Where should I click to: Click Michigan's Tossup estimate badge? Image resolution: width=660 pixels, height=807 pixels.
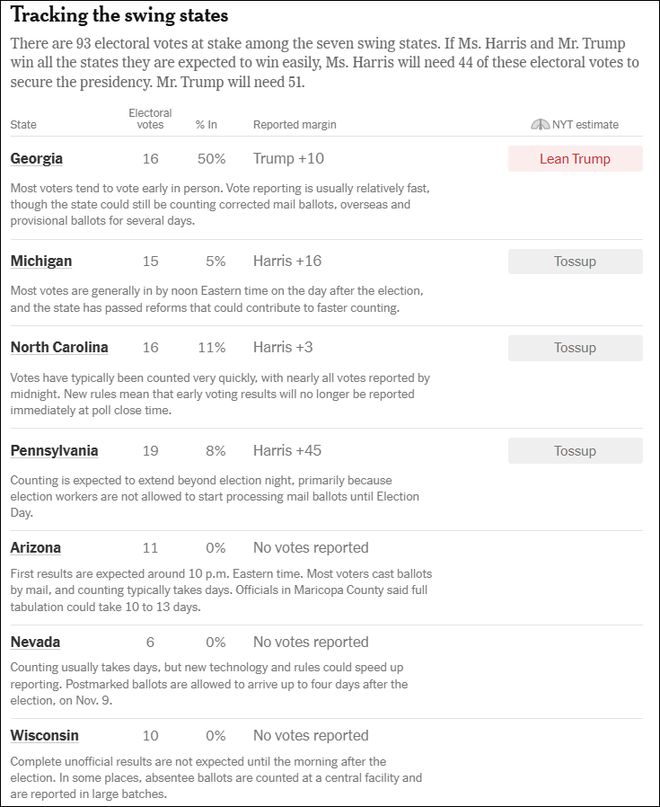[x=575, y=261]
